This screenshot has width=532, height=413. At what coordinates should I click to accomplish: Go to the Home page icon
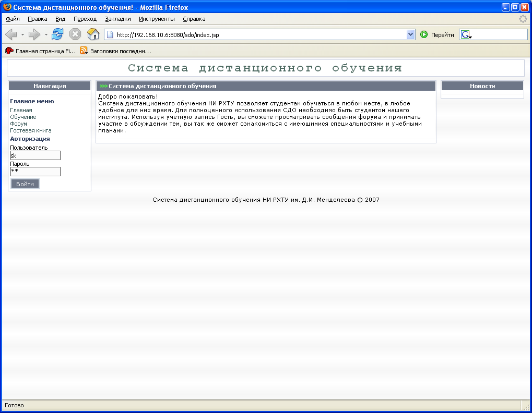93,34
